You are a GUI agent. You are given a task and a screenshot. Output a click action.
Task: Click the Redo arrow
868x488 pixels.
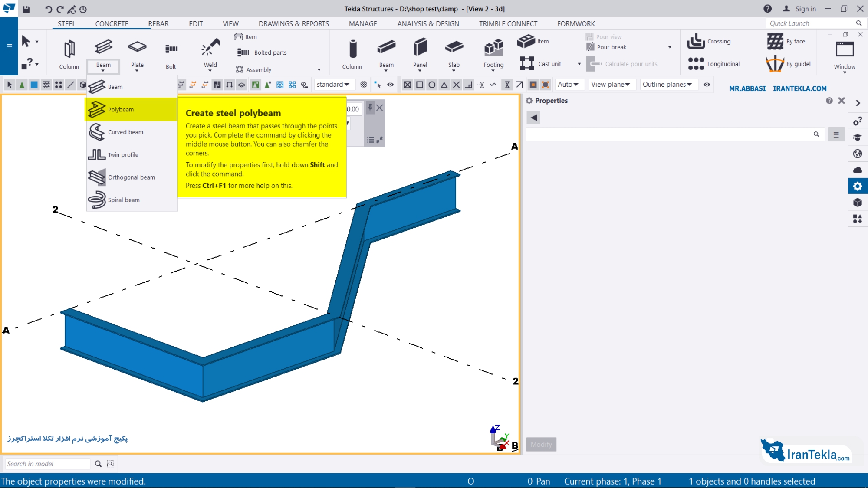[60, 9]
